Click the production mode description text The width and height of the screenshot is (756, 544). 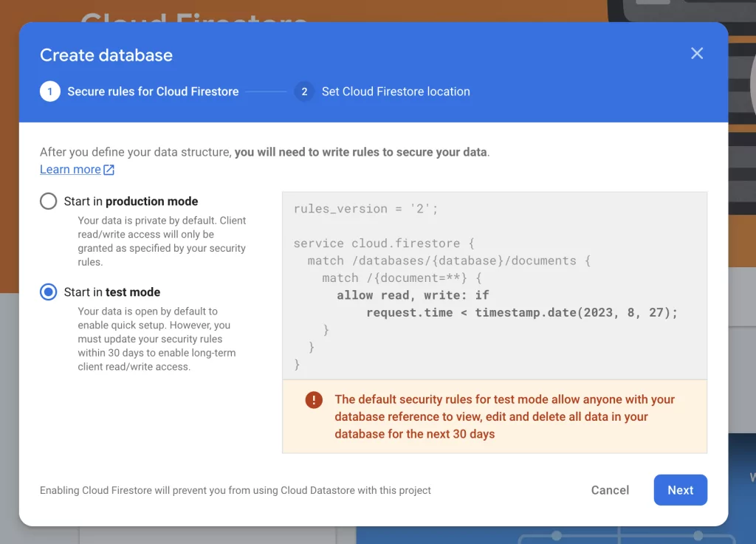pos(162,241)
